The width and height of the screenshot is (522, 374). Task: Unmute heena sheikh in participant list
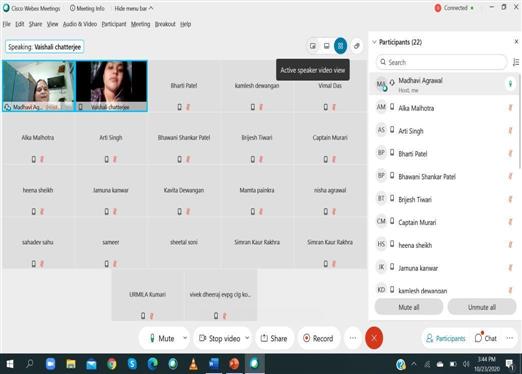(x=510, y=245)
